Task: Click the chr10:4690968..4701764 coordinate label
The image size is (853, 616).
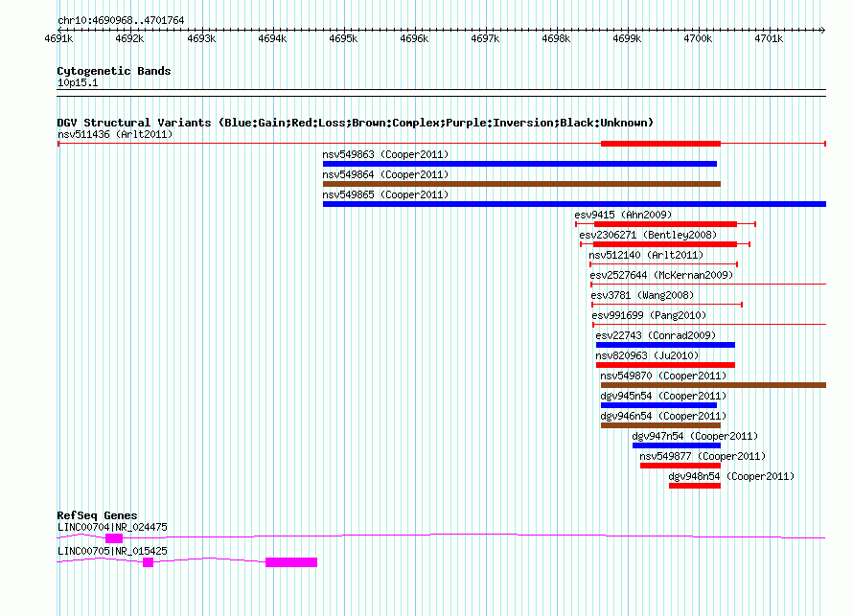Action: point(121,20)
